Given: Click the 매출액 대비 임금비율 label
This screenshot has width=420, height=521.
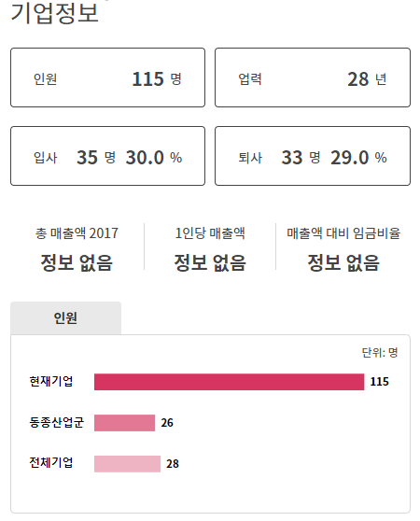Looking at the screenshot, I should [x=343, y=233].
